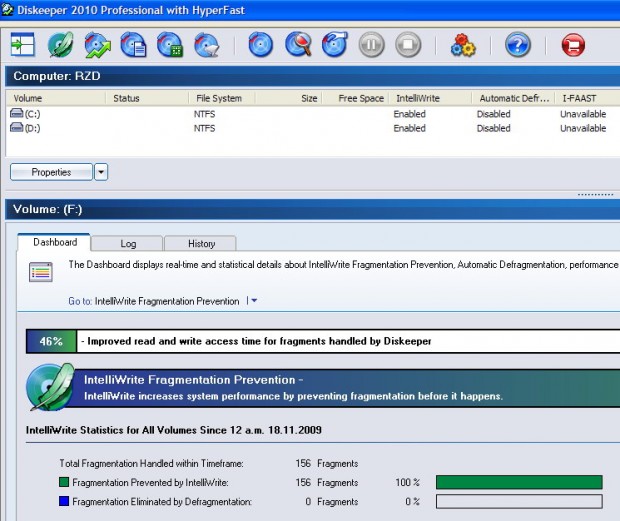Viewport: 620px width, 521px height.
Task: Click the red shopping cart icon
Action: (573, 45)
